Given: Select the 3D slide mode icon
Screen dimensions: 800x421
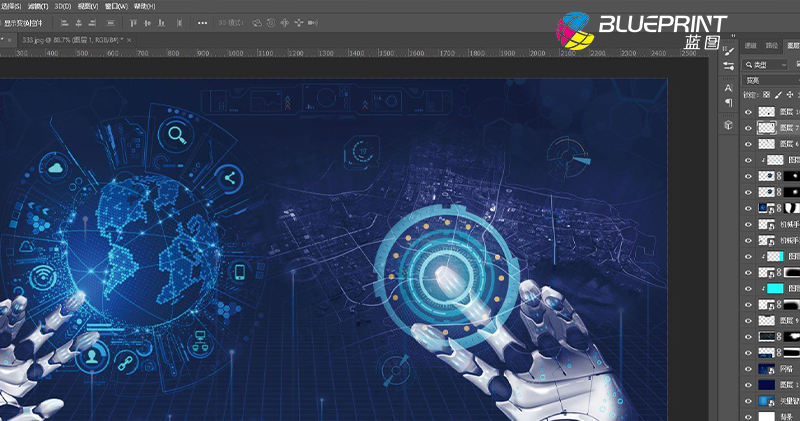Looking at the screenshot, I should tap(299, 23).
